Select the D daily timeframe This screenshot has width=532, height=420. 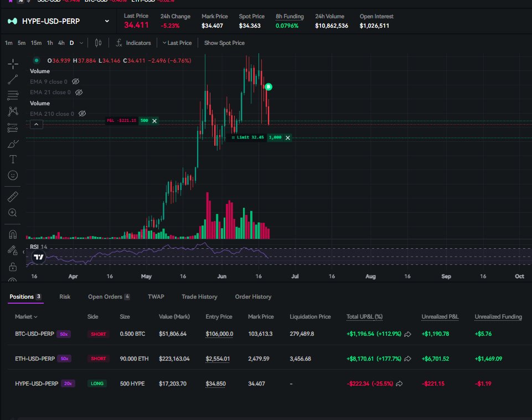pos(71,43)
